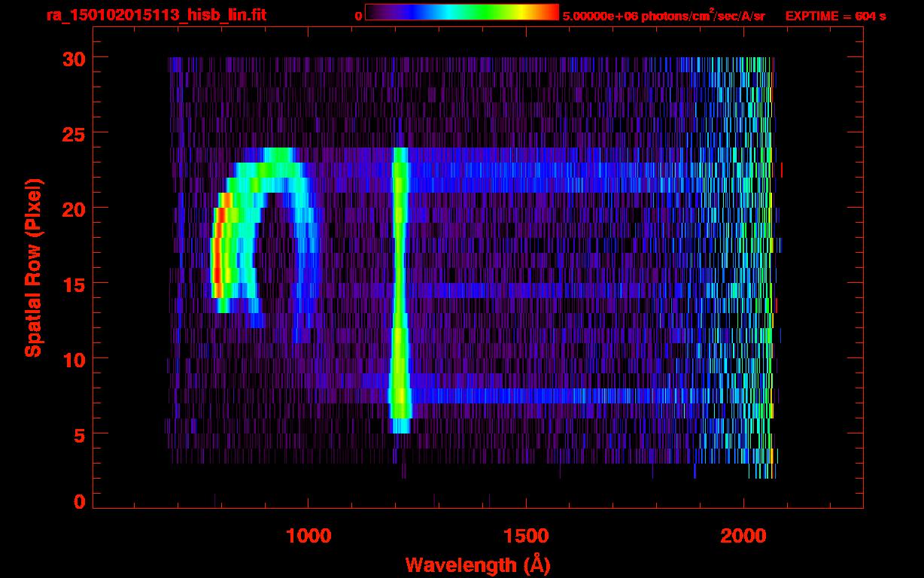Click the y-axis tick label 5
The height and width of the screenshot is (578, 924).
point(80,434)
